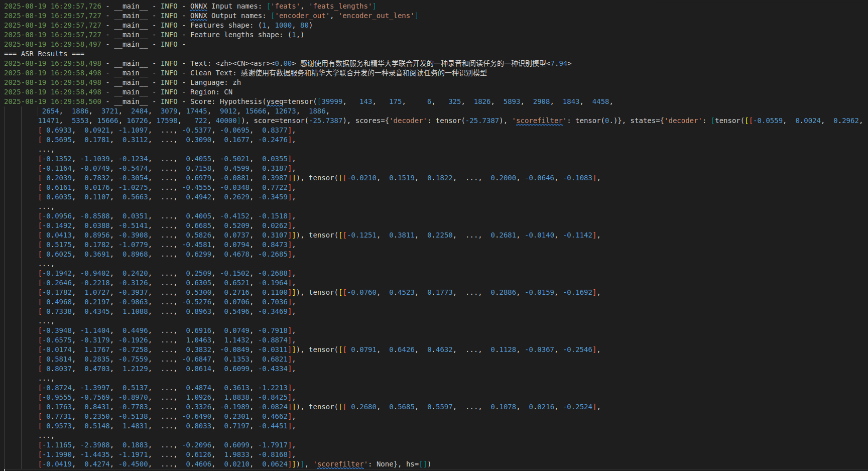
Task: Click the 'Features shape:' log text
Action: pos(222,25)
